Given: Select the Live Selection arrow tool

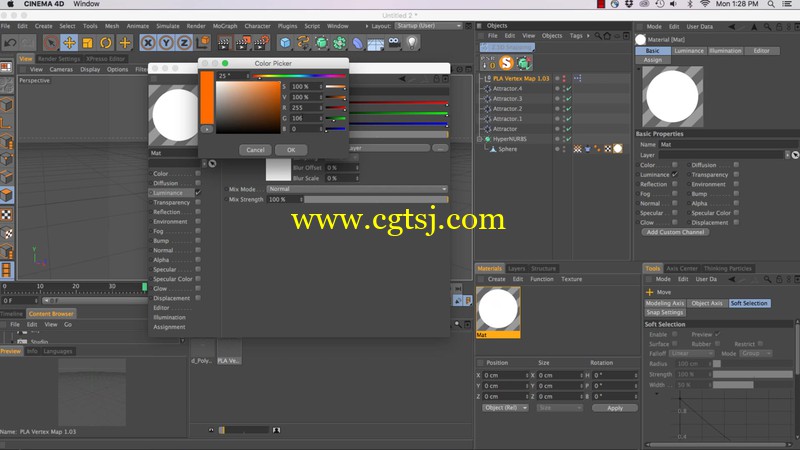Looking at the screenshot, I should (50, 43).
